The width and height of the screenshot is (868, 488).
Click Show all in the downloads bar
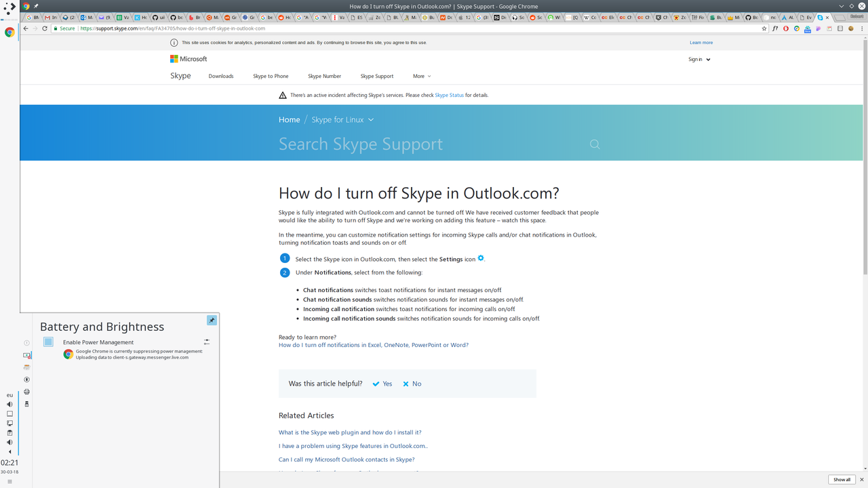tap(842, 480)
